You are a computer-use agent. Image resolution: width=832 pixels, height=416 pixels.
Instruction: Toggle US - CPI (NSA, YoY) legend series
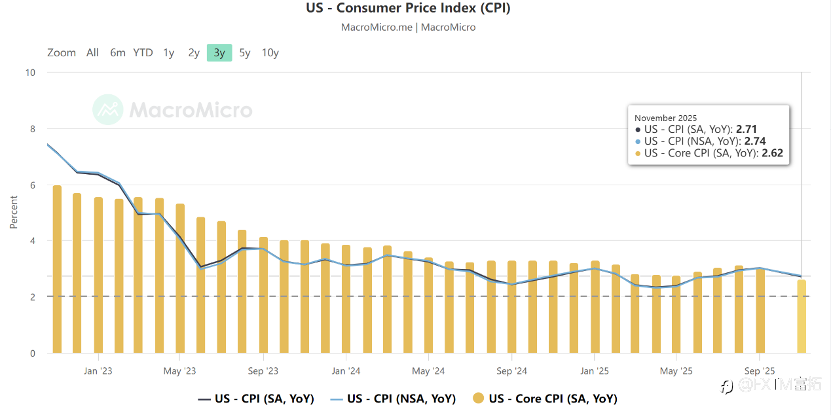(x=386, y=398)
